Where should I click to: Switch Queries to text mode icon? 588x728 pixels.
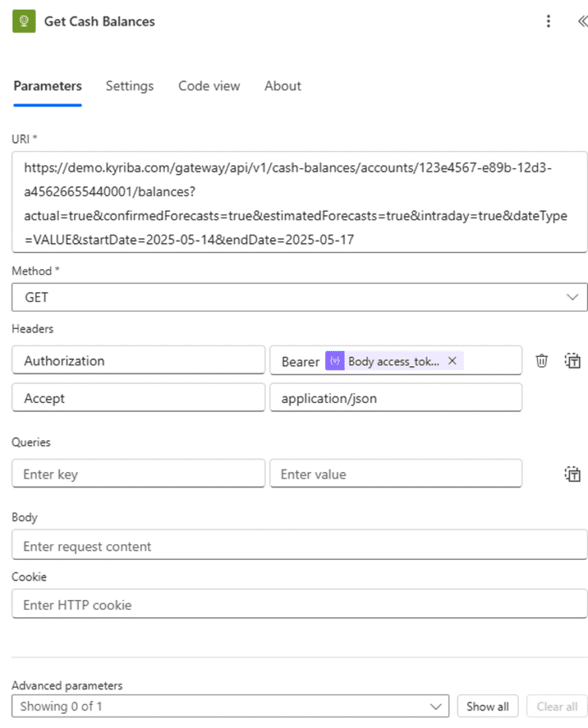pos(573,474)
